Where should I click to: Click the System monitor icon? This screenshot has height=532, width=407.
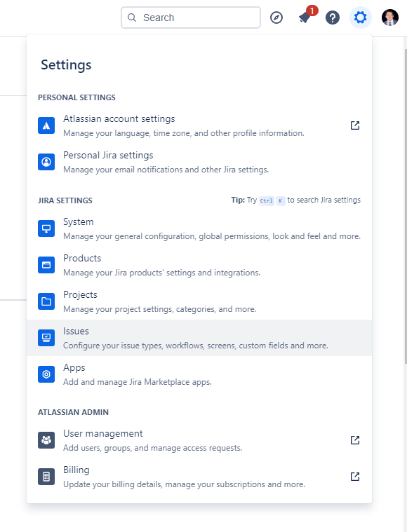46,229
